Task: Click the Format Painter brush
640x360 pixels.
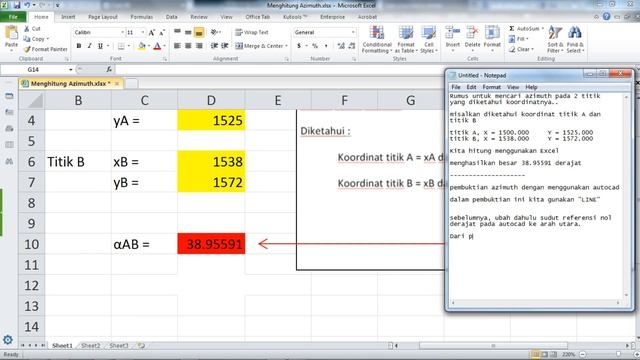Action: (45, 49)
